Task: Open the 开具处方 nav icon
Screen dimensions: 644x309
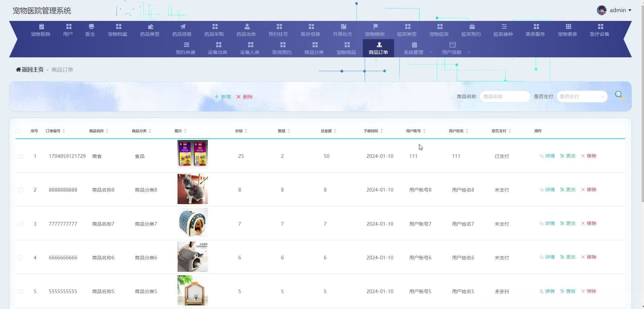Action: point(343,27)
